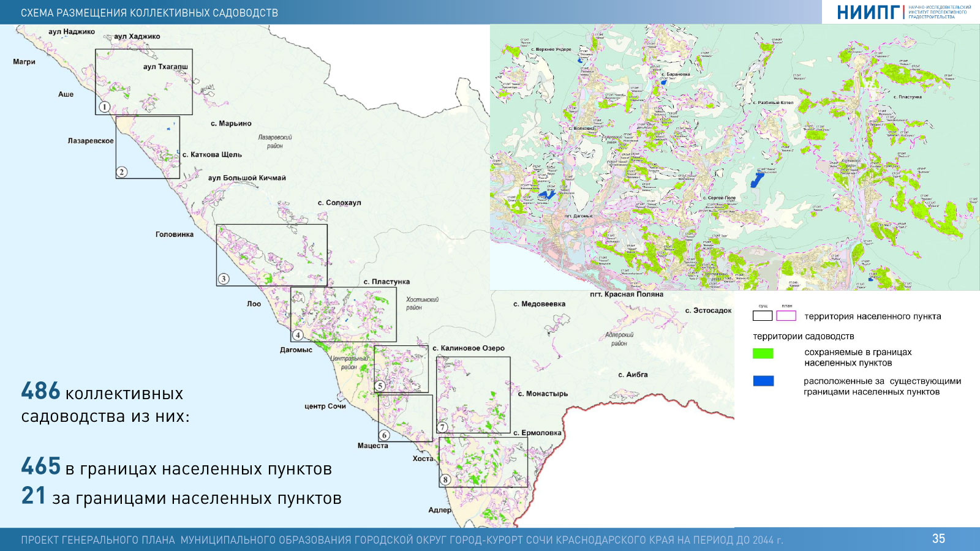The width and height of the screenshot is (980, 551).
Task: Click circled map marker number 3
Action: pos(224,279)
